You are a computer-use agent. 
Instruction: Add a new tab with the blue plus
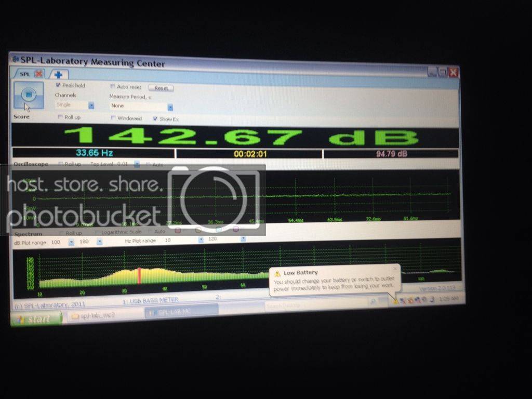pyautogui.click(x=58, y=75)
